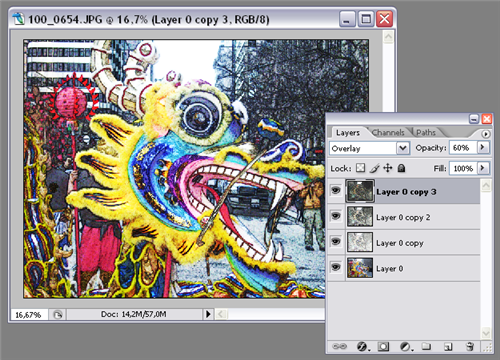This screenshot has width=500, height=360.
Task: Switch to the Paths tab
Action: 426,133
